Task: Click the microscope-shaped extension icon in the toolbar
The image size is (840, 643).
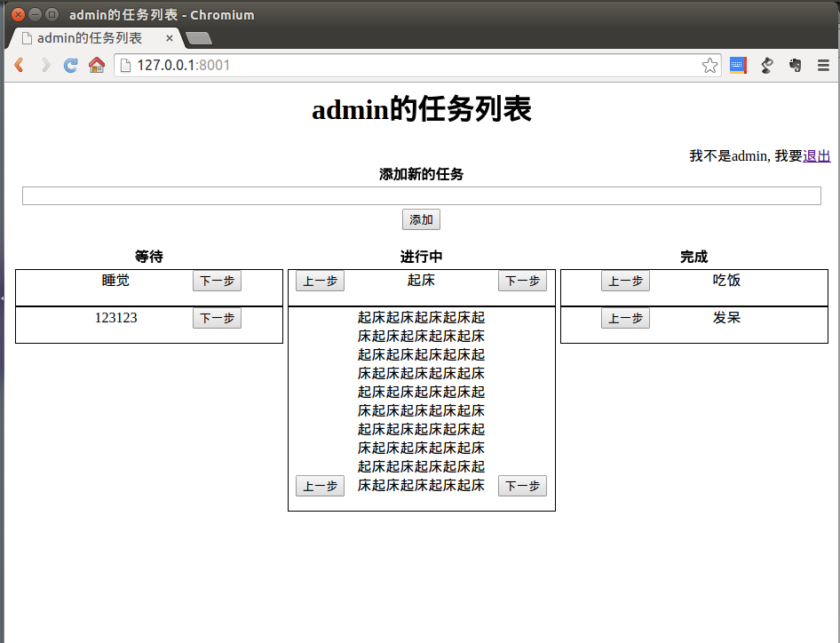Action: click(766, 66)
